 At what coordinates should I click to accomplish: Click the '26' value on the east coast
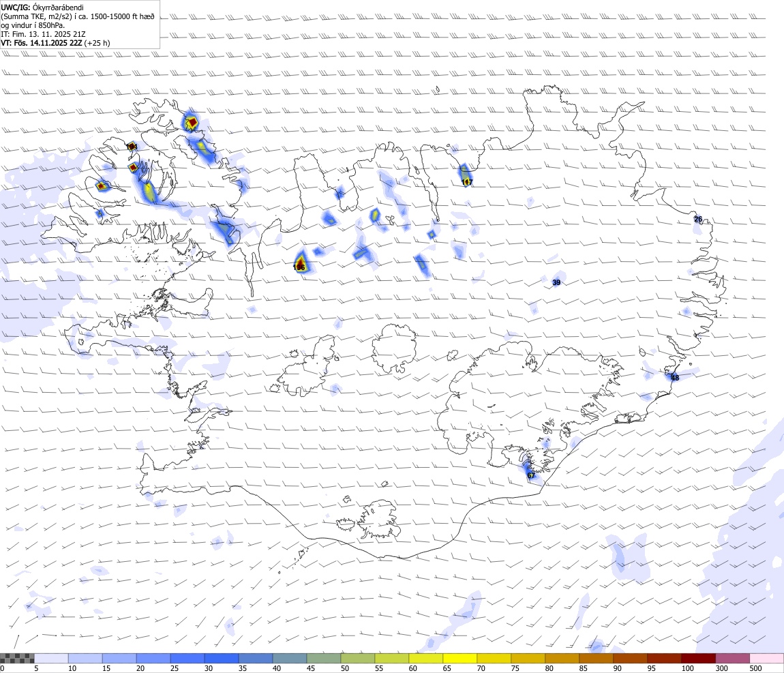point(698,219)
